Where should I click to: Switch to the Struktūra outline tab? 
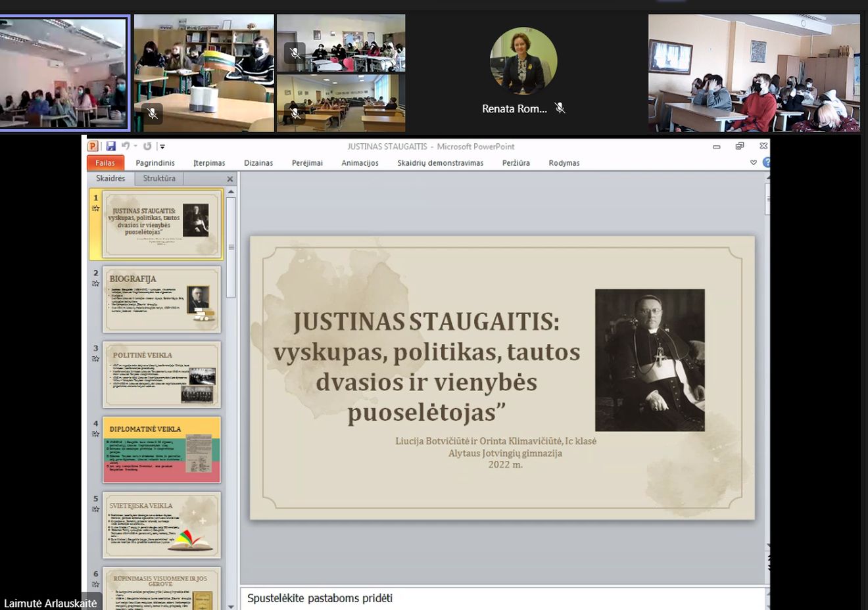tap(159, 178)
